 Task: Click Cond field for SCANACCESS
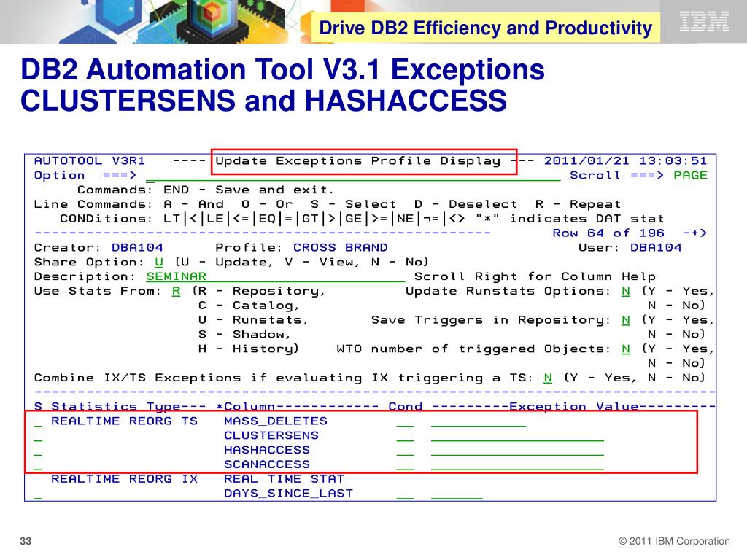pyautogui.click(x=405, y=464)
